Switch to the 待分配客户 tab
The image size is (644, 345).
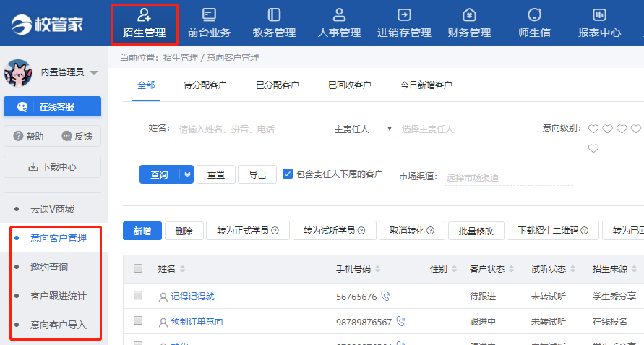[205, 85]
